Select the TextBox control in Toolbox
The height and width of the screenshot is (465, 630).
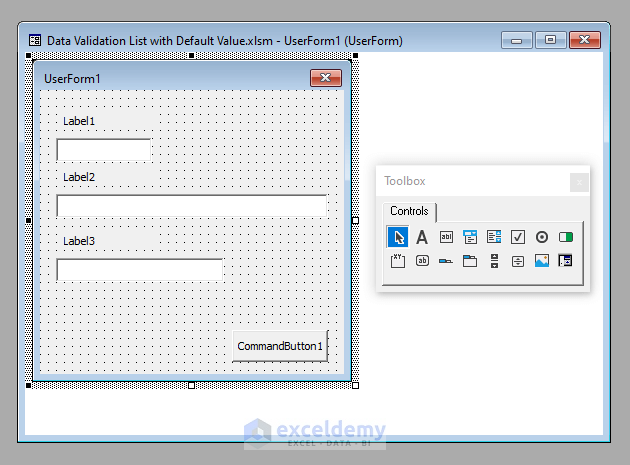[446, 237]
